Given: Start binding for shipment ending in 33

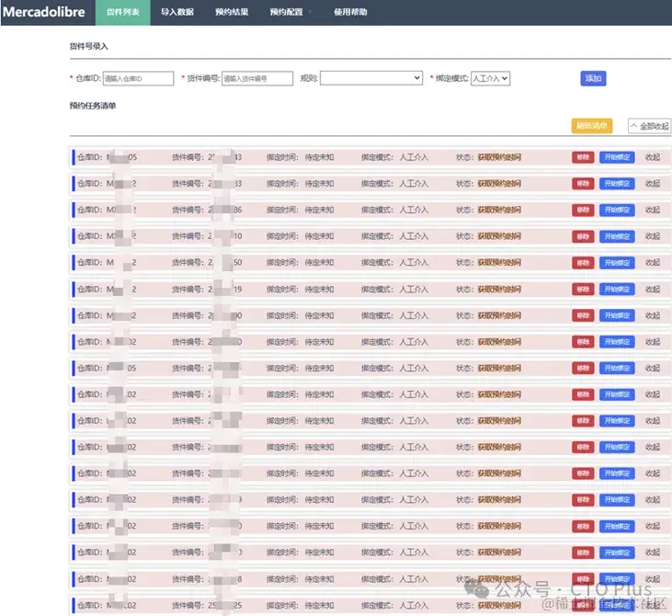Looking at the screenshot, I should pos(617,184).
